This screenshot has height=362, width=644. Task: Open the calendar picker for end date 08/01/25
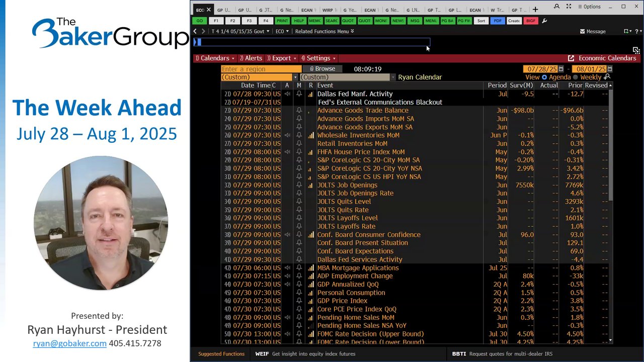tap(610, 69)
